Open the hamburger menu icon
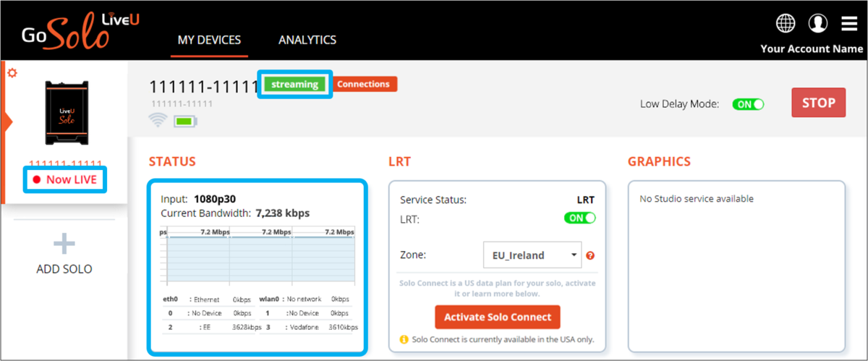Image resolution: width=868 pixels, height=361 pixels. (849, 24)
